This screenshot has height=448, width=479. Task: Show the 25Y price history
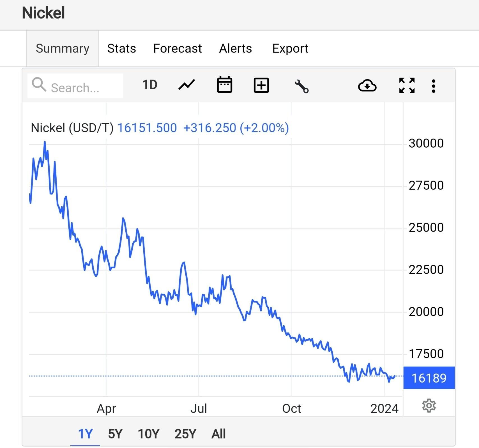[185, 434]
